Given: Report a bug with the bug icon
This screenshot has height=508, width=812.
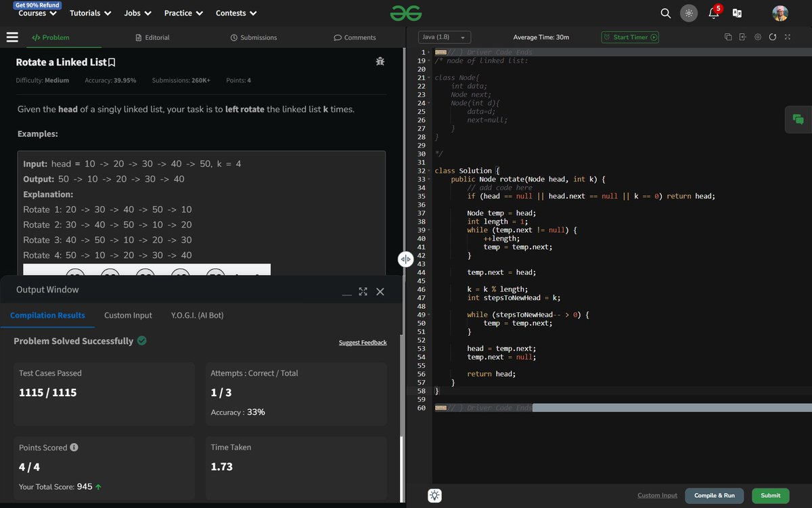Looking at the screenshot, I should tap(380, 62).
